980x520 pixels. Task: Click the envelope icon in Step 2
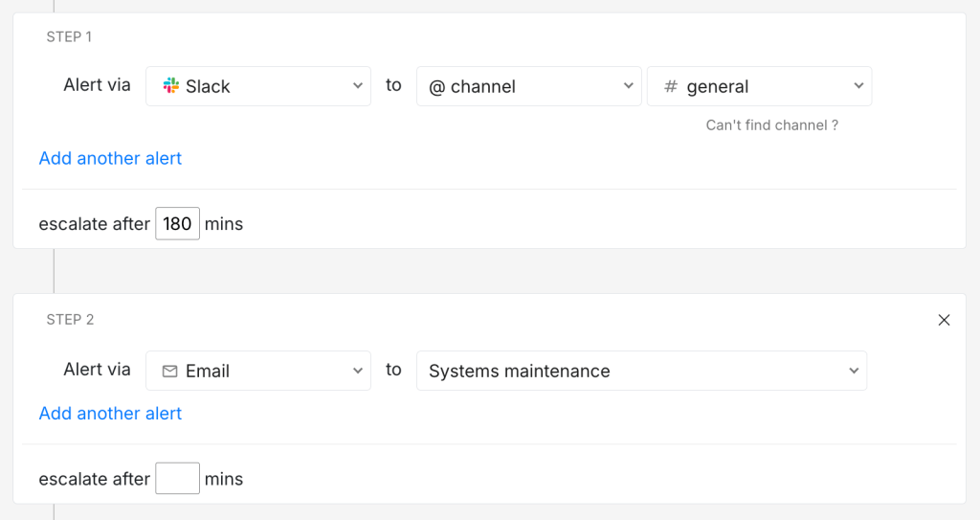click(x=170, y=372)
